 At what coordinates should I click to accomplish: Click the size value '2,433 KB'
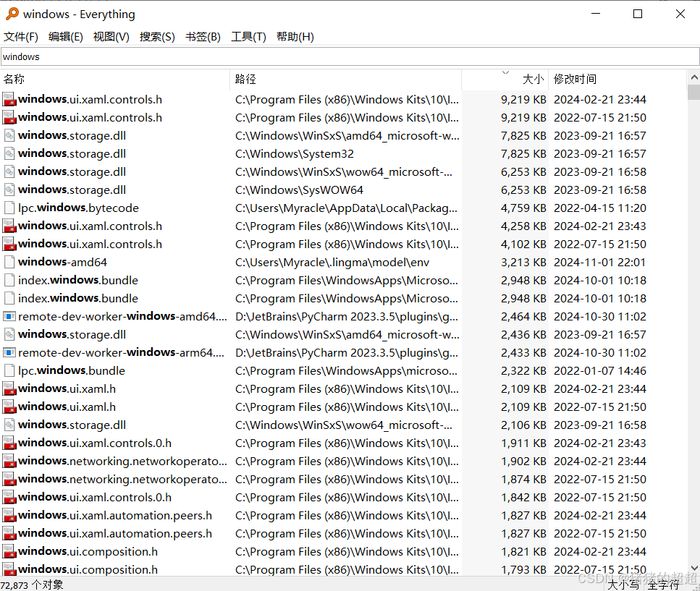523,353
